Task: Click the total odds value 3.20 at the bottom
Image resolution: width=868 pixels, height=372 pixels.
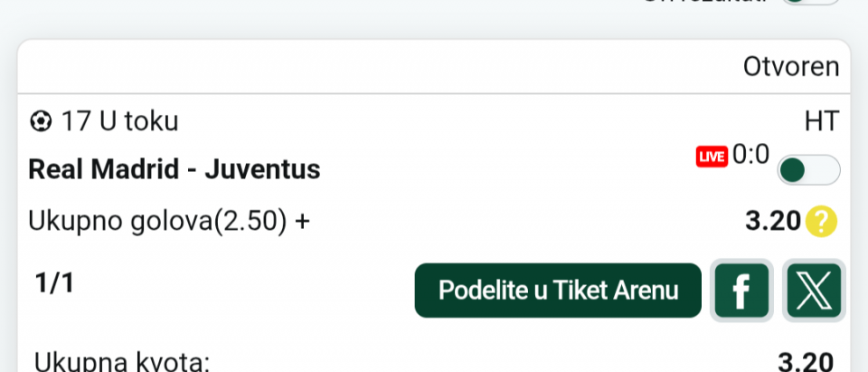Action: tap(805, 364)
